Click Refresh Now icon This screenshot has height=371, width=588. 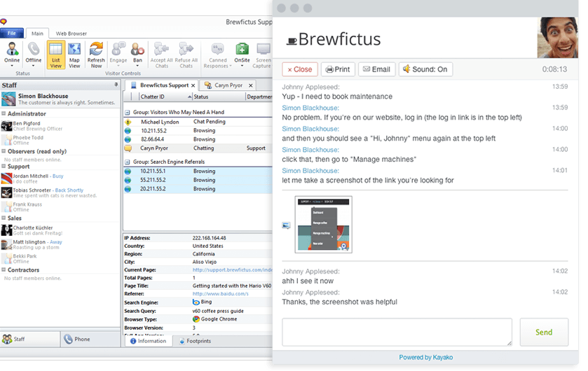click(97, 49)
